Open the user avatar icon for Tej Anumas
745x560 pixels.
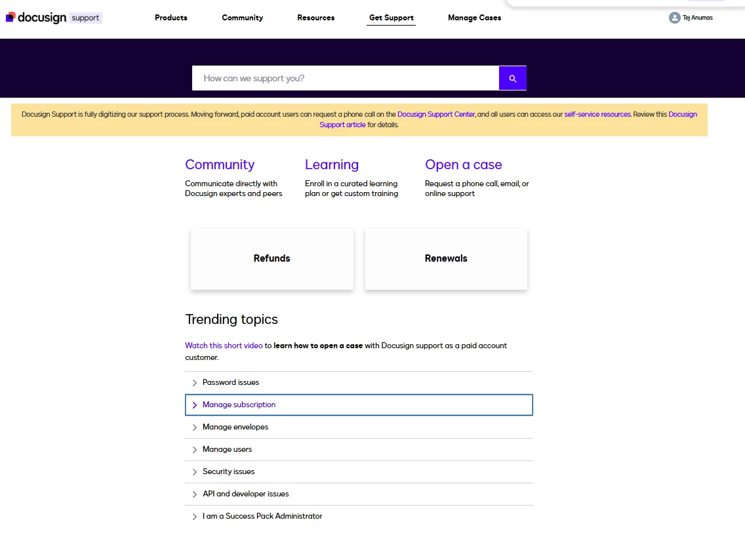(674, 18)
